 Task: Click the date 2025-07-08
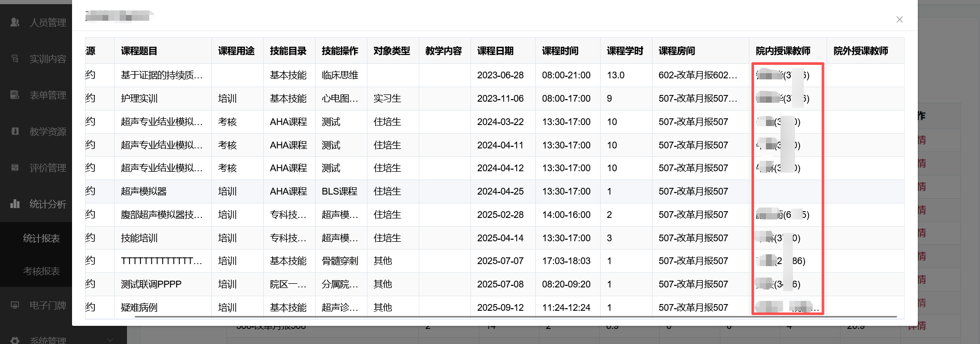501,284
